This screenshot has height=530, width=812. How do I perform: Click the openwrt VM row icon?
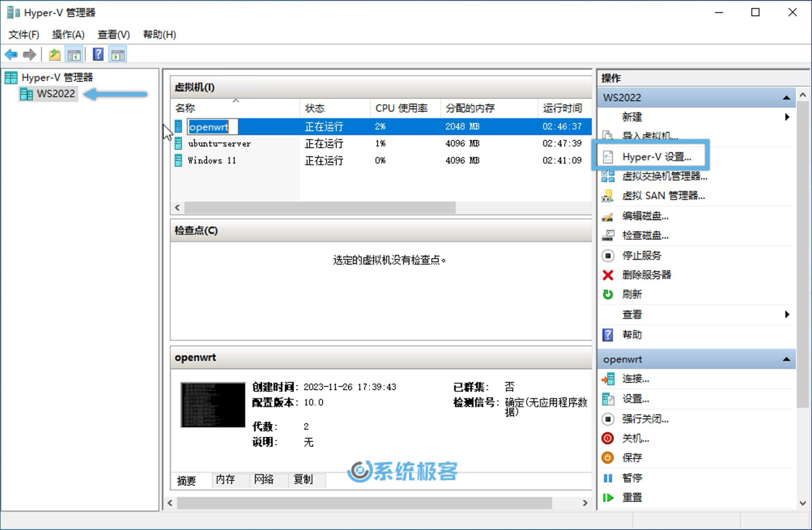[x=178, y=126]
